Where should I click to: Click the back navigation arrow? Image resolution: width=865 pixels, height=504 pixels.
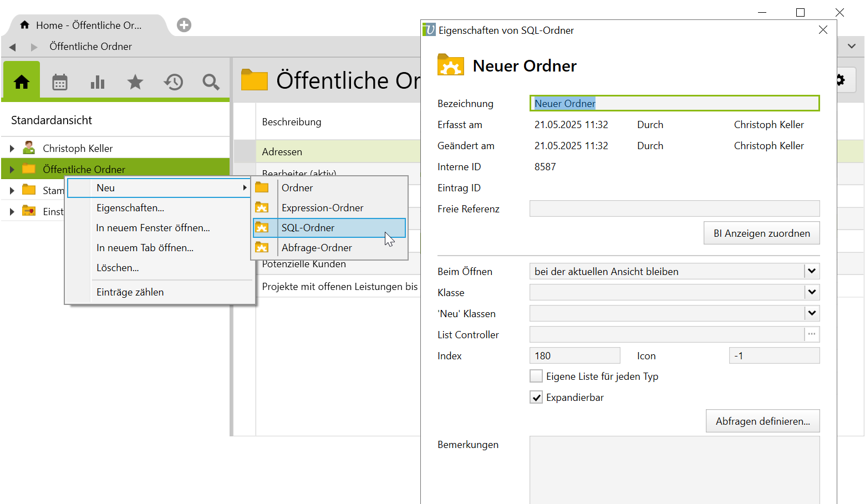13,47
